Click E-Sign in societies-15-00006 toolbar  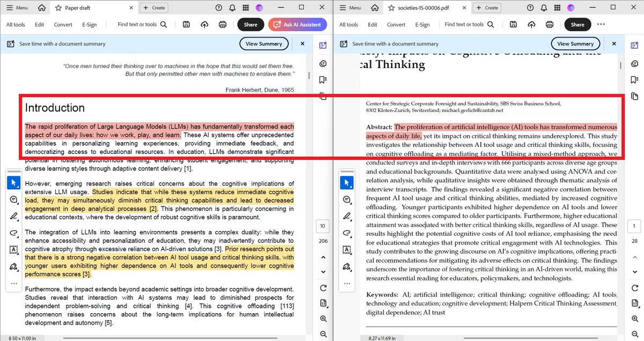pos(422,25)
